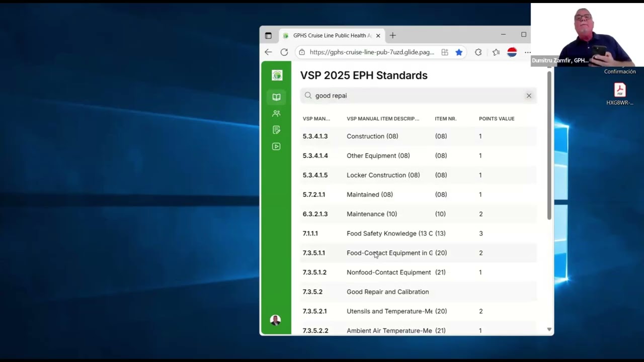Open row 5.3.4.1.4 Other Equipment (08)
644x362 pixels.
click(419, 156)
